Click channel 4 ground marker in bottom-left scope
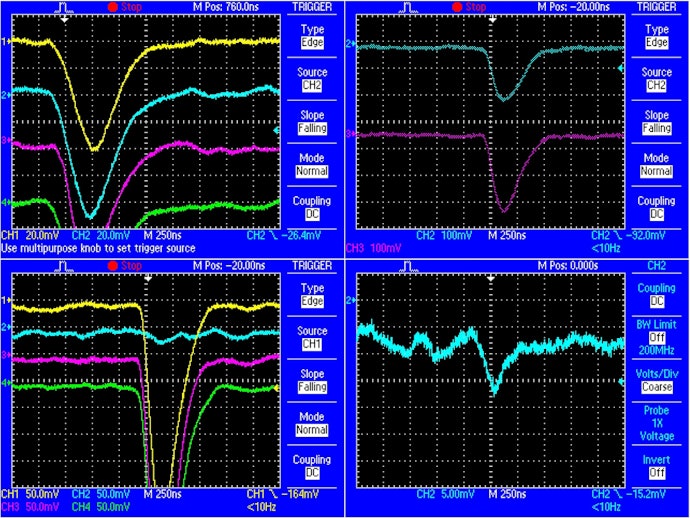The width and height of the screenshot is (690, 518). (x=6, y=383)
